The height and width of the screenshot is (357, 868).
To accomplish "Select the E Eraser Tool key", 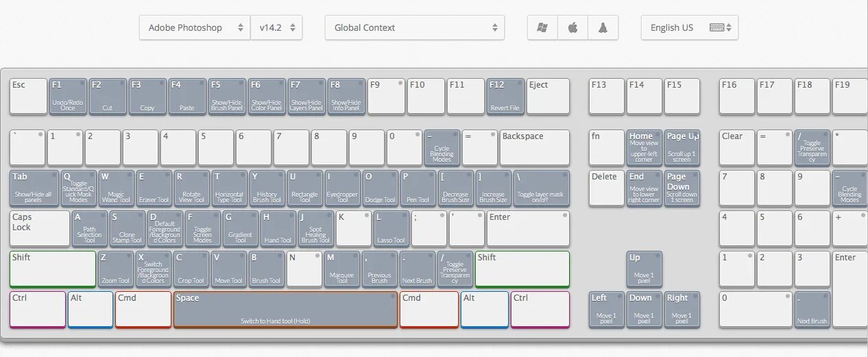I will click(154, 188).
